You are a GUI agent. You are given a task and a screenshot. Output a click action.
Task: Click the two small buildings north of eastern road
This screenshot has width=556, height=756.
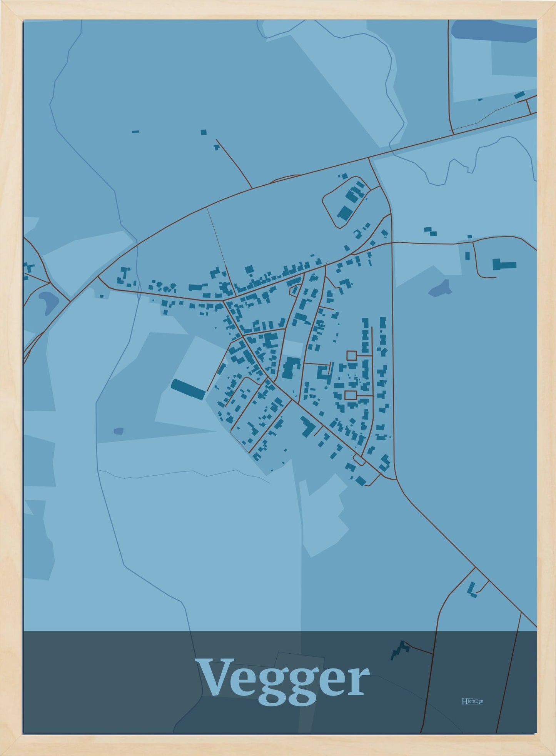click(x=430, y=231)
